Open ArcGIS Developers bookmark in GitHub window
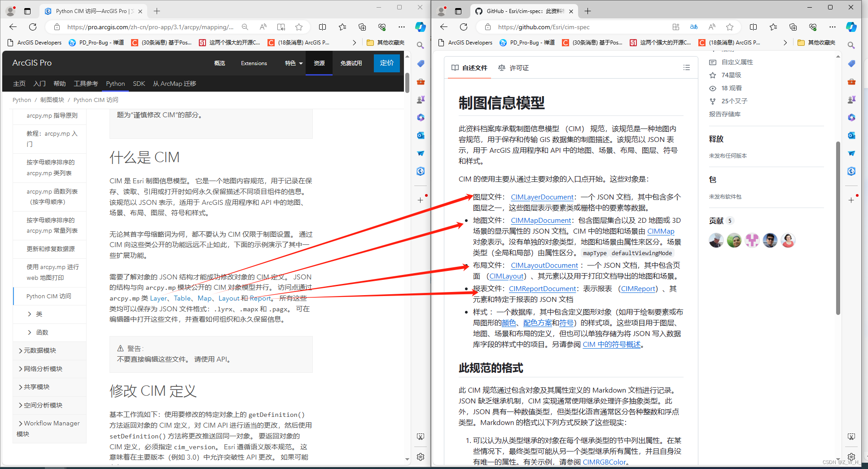868x469 pixels. click(465, 43)
